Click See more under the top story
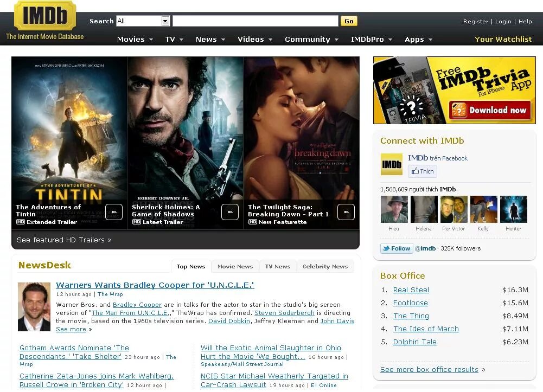The height and width of the screenshot is (392, 543). pyautogui.click(x=71, y=329)
